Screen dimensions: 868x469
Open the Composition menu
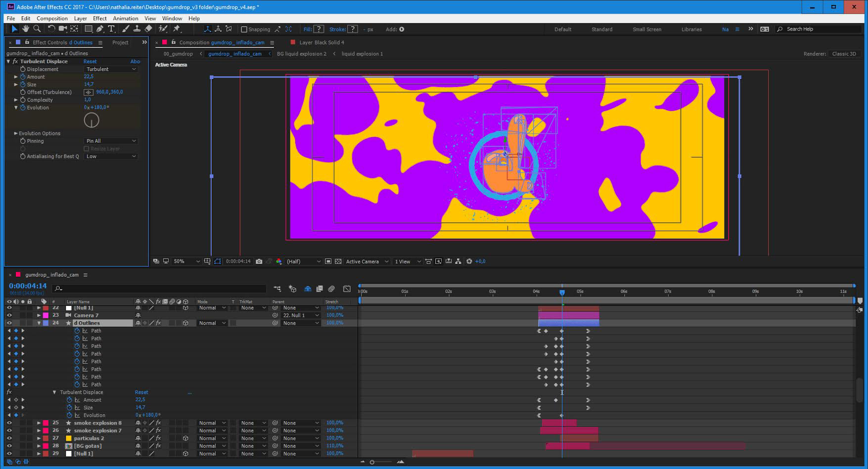[x=52, y=18]
